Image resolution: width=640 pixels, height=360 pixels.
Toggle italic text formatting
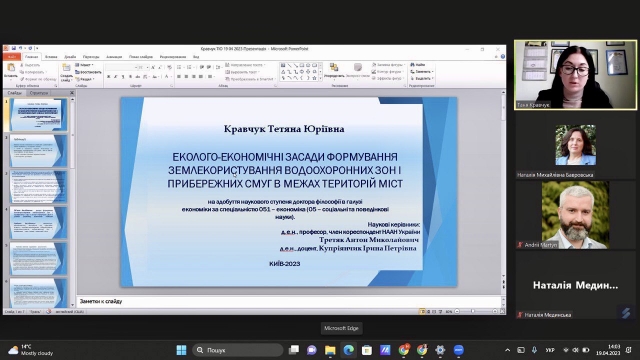[x=116, y=76]
